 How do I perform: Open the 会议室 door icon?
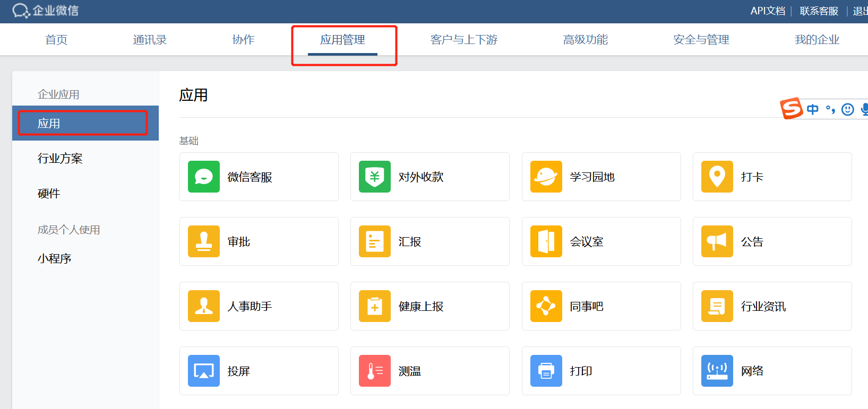click(x=546, y=241)
